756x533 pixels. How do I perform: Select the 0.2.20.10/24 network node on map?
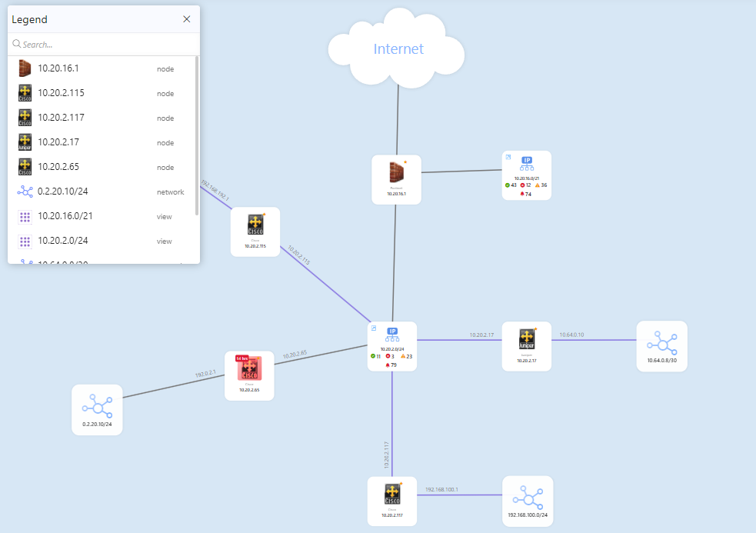[97, 410]
